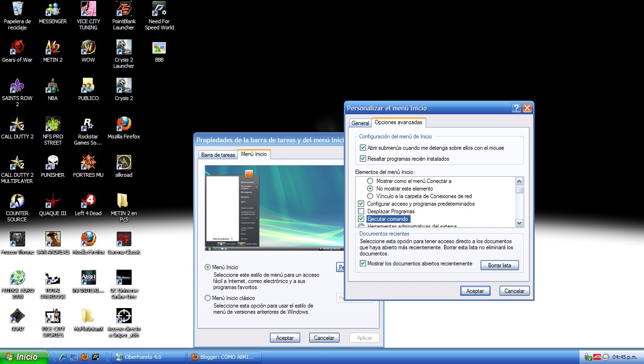
Task: Switch to the Menú Inicio tab
Action: (254, 154)
